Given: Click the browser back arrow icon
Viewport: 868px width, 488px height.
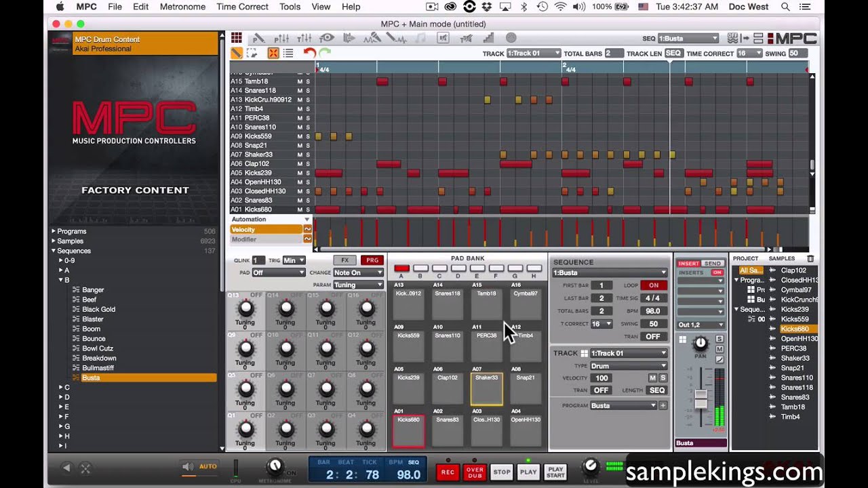Looking at the screenshot, I should click(66, 468).
